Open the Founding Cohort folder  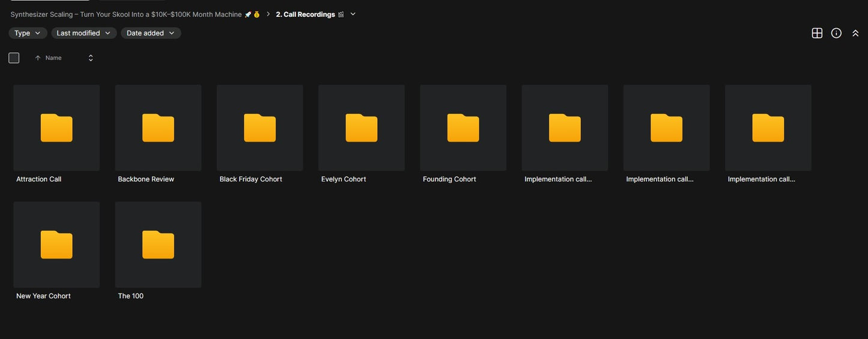click(x=463, y=128)
